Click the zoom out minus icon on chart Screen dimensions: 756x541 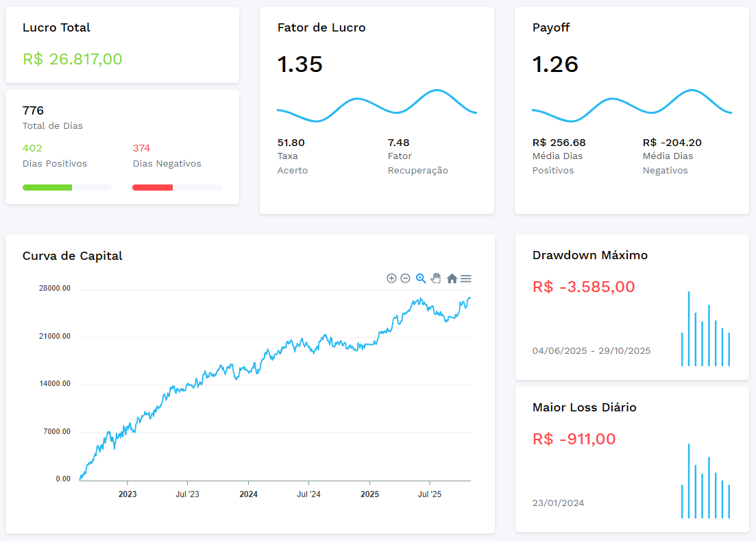click(405, 278)
